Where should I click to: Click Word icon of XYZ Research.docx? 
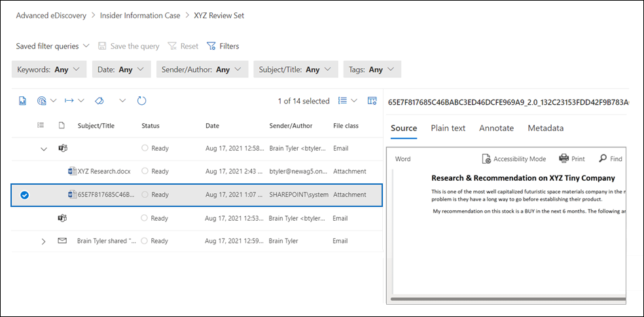pyautogui.click(x=72, y=171)
